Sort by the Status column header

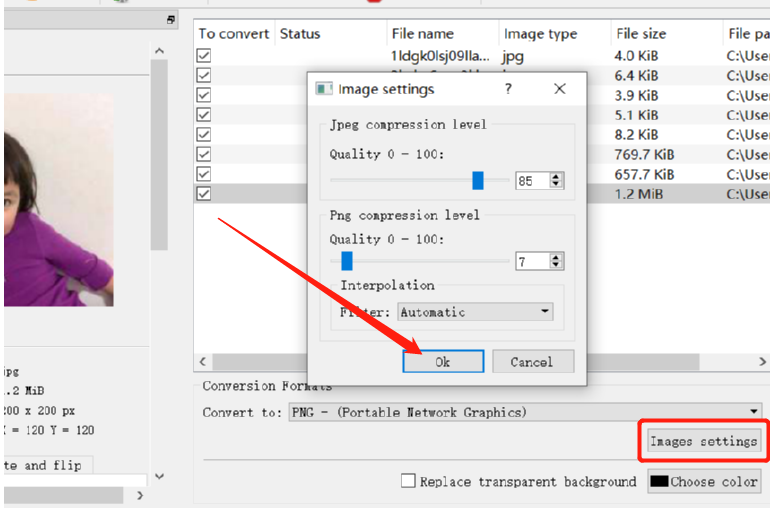[x=331, y=33]
